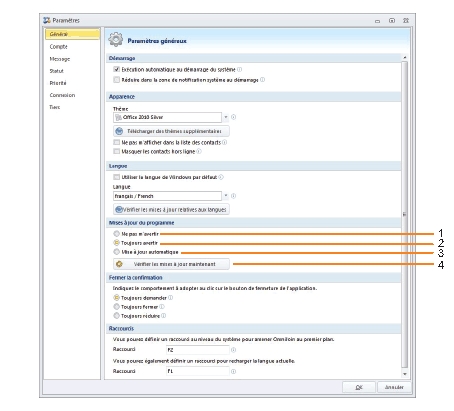Disable Exécution automatique au démarrage checkbox

[116, 69]
